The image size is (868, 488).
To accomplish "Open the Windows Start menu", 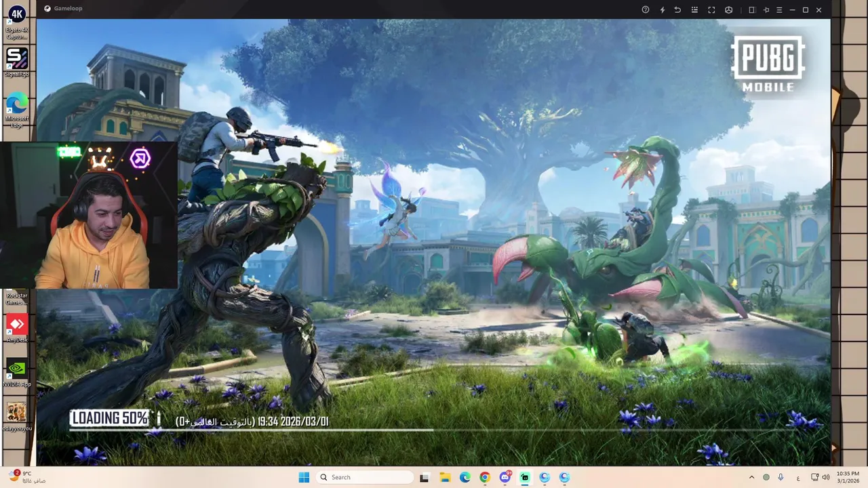I will pos(304,477).
